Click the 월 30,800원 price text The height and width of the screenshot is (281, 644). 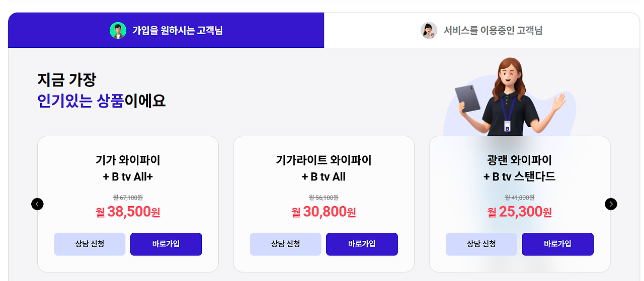tap(324, 212)
